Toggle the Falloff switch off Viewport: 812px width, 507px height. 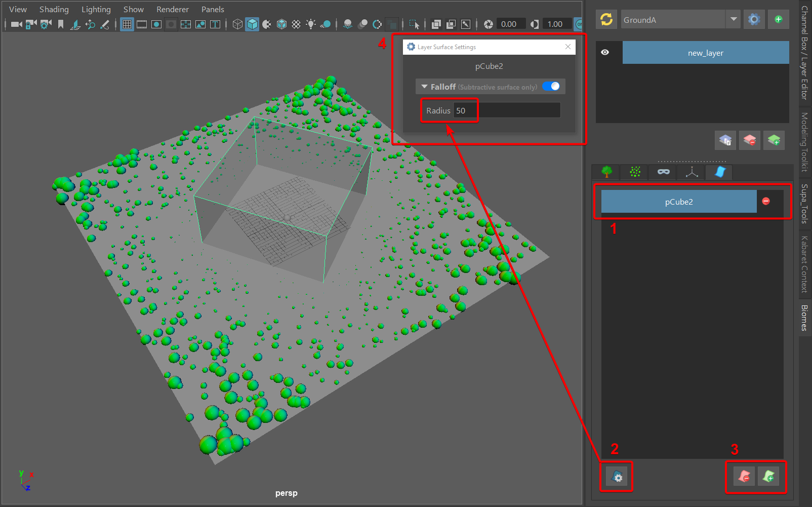(x=551, y=86)
